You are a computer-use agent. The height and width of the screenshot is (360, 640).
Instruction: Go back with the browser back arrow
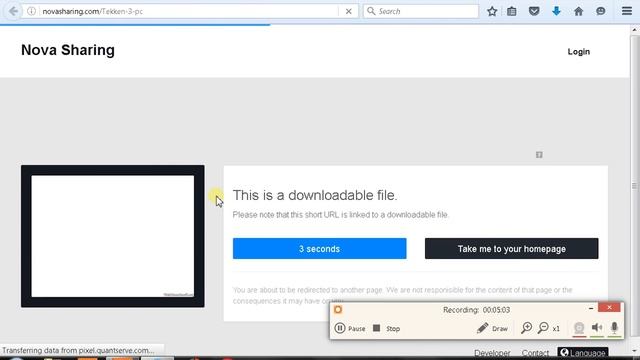13,11
